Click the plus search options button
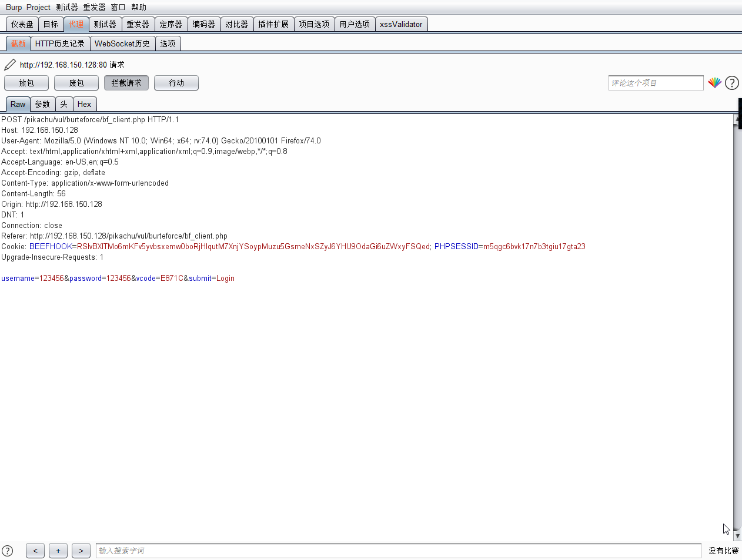Screen dimensions: 742x560 coord(58,551)
